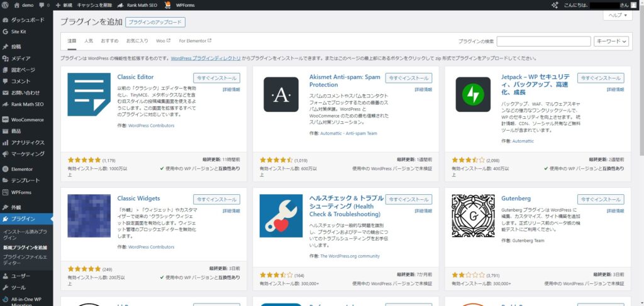The image size is (644, 306).
Task: Click the WordPress logo in admin bar
Action: (x=6, y=5)
